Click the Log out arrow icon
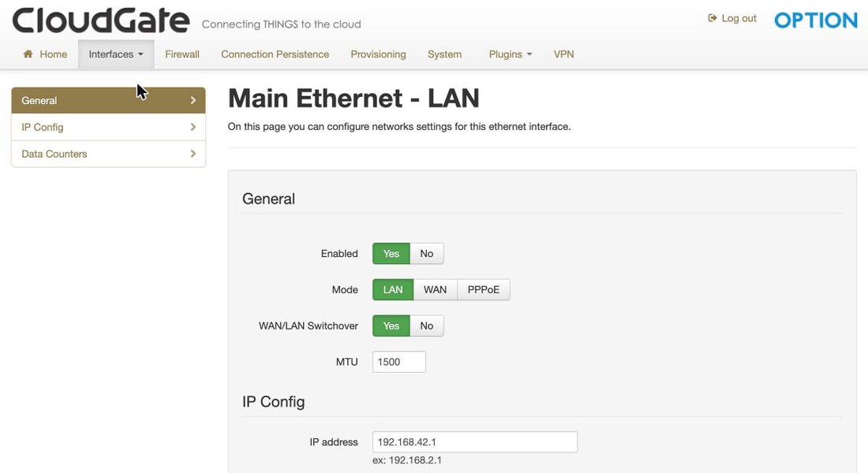This screenshot has width=868, height=473. (713, 18)
